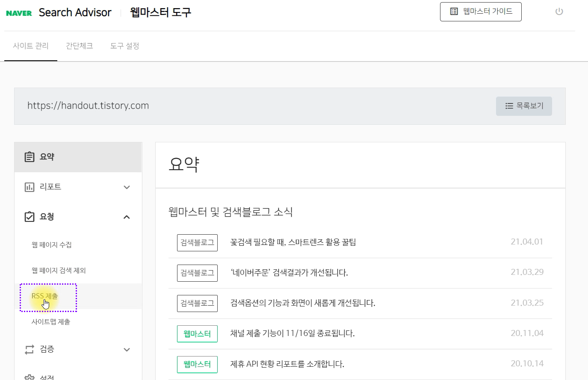Screen dimensions: 588x380
Task: Click the checkmark clipboard icon beside 요청
Action: [29, 217]
